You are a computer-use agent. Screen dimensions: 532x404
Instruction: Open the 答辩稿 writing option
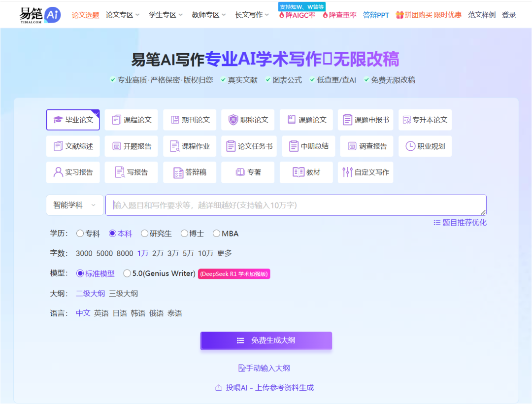pos(189,172)
